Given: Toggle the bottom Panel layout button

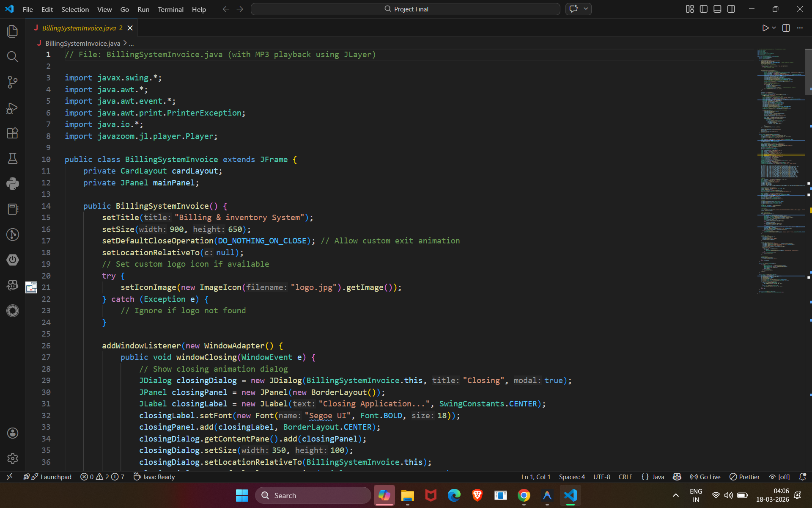Looking at the screenshot, I should [717, 9].
